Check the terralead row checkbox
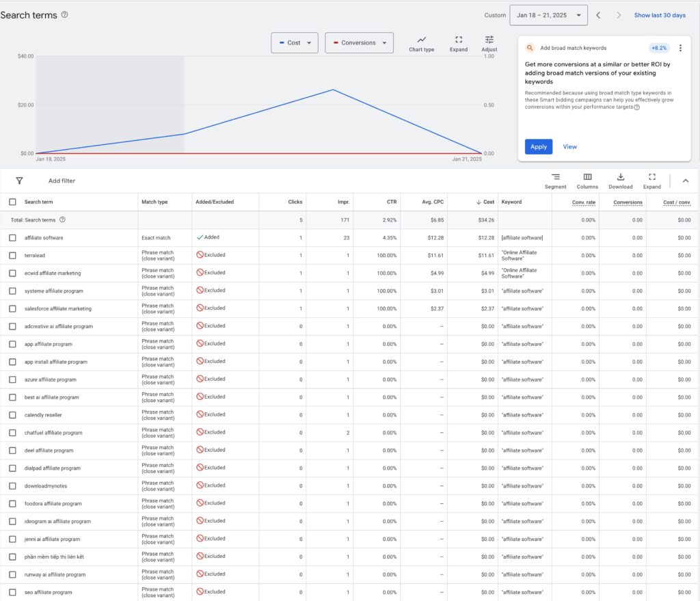 point(11,256)
